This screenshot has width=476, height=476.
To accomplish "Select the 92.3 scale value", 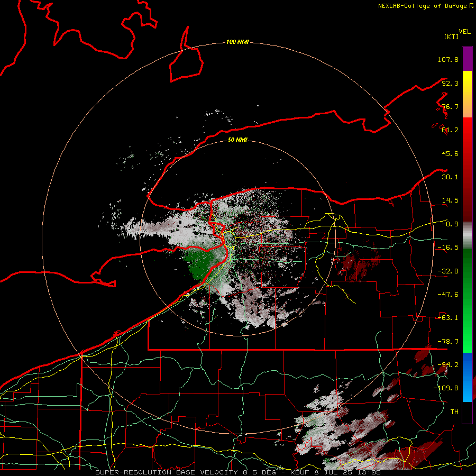I will coord(450,83).
